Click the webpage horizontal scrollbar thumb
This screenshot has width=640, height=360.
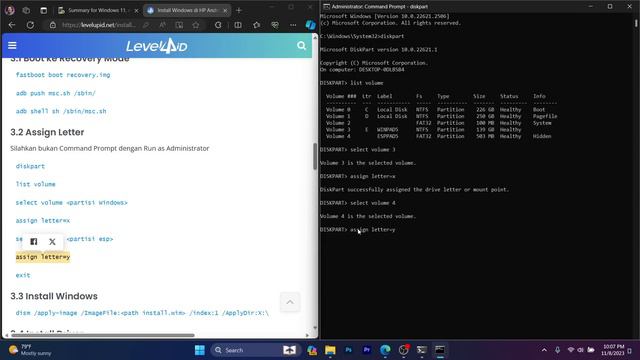tap(103, 336)
